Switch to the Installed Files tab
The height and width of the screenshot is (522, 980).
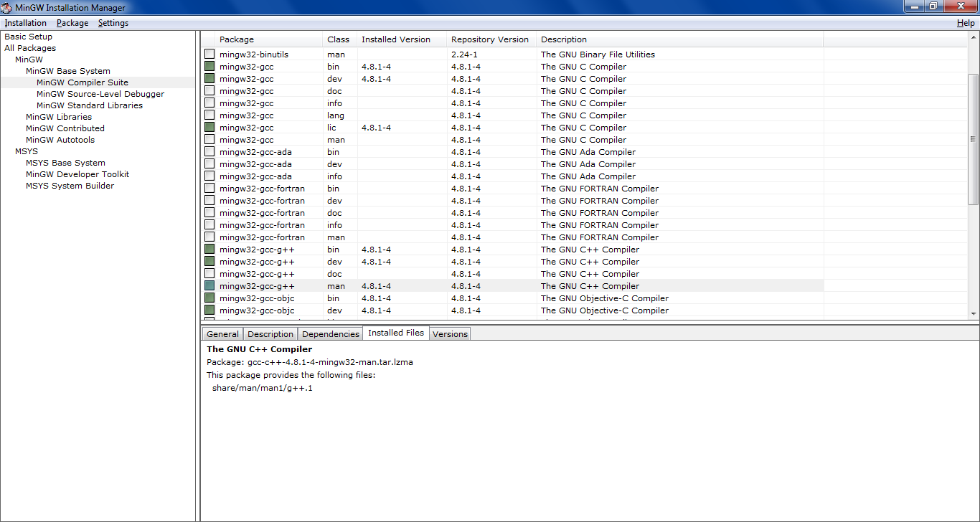pos(396,333)
